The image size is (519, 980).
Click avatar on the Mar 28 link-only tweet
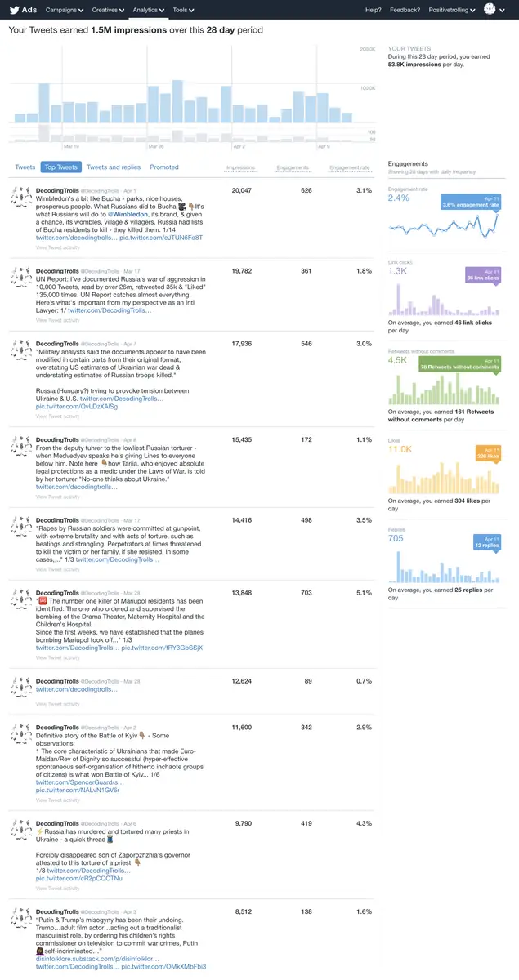pyautogui.click(x=20, y=687)
